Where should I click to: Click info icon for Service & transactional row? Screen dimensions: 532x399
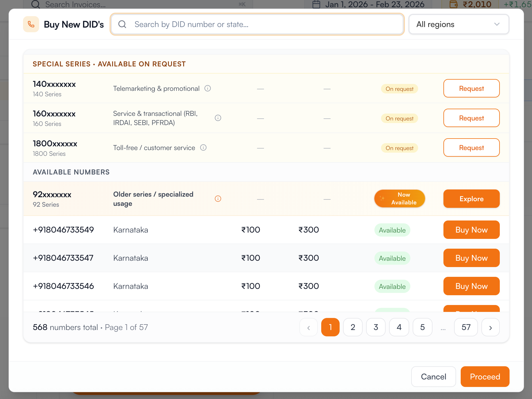click(x=218, y=118)
